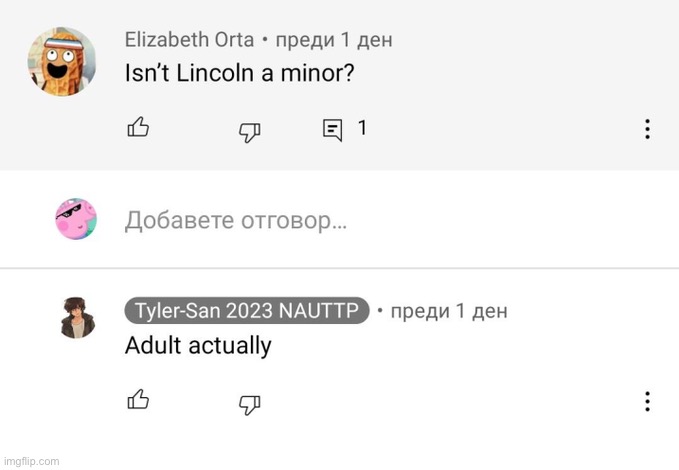Select the "Adult actually" reply text
The height and width of the screenshot is (470, 679).
[x=198, y=346]
